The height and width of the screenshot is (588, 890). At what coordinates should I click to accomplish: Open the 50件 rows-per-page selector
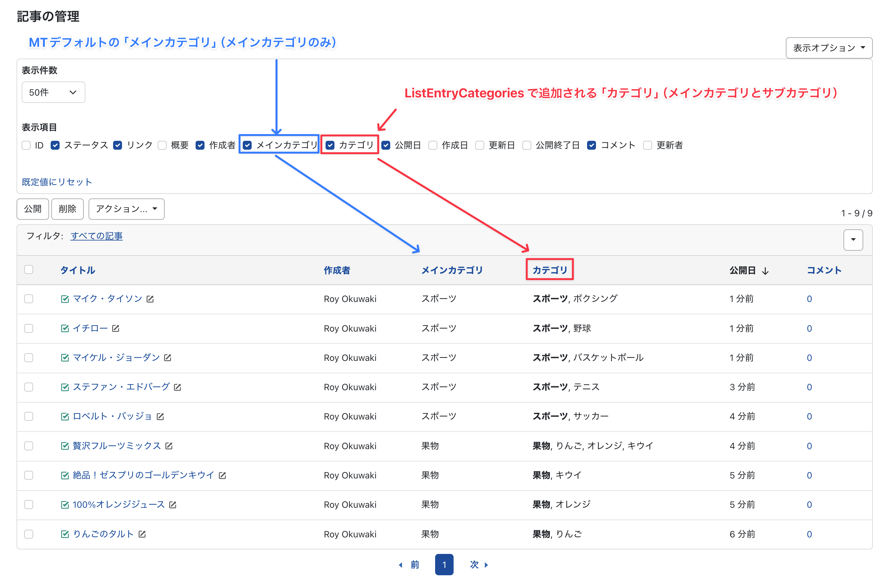coord(53,92)
